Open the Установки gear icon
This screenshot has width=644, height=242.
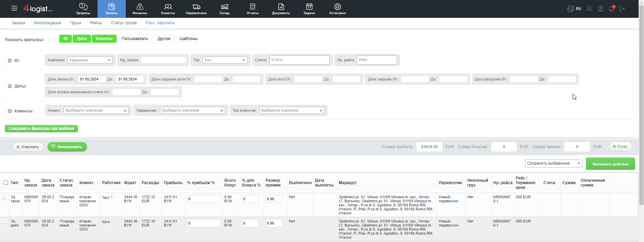(337, 7)
